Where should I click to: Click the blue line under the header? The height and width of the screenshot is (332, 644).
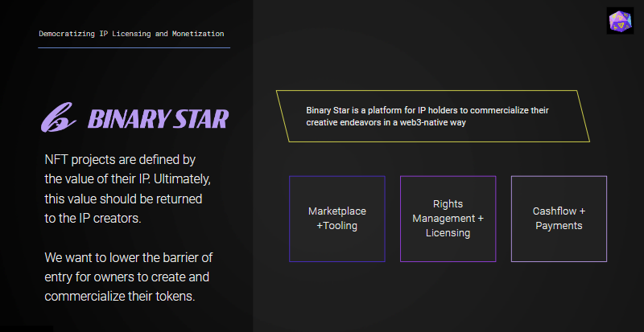coord(134,47)
